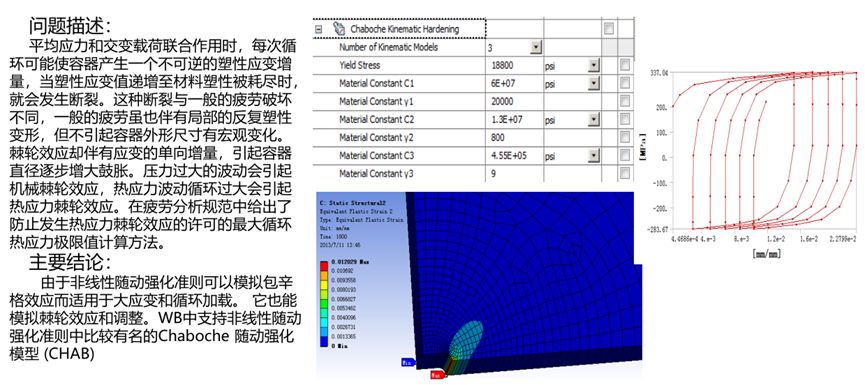865x385 pixels.
Task: Select the C3 value 4.55E+05
Action: coord(509,156)
